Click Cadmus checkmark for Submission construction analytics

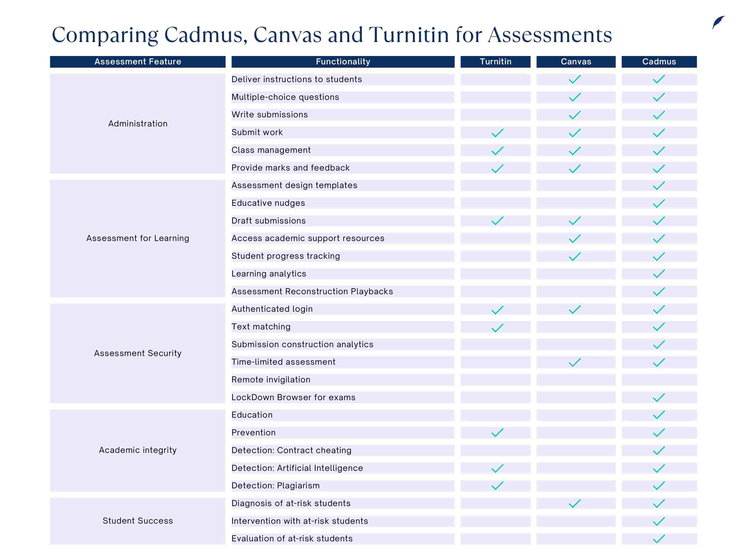pos(659,345)
